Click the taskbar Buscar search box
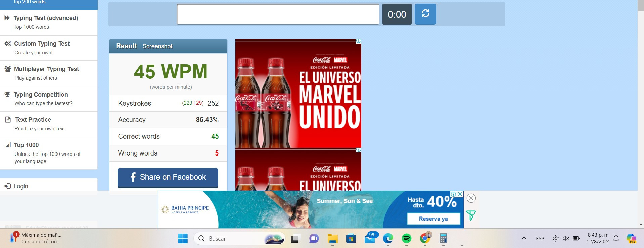This screenshot has height=248, width=644. [x=239, y=239]
